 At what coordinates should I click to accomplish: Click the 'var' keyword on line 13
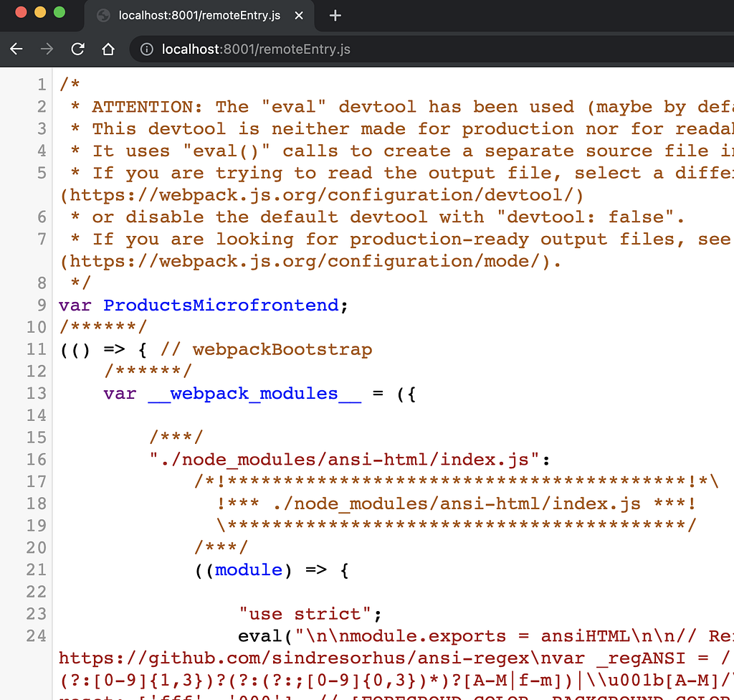[120, 394]
